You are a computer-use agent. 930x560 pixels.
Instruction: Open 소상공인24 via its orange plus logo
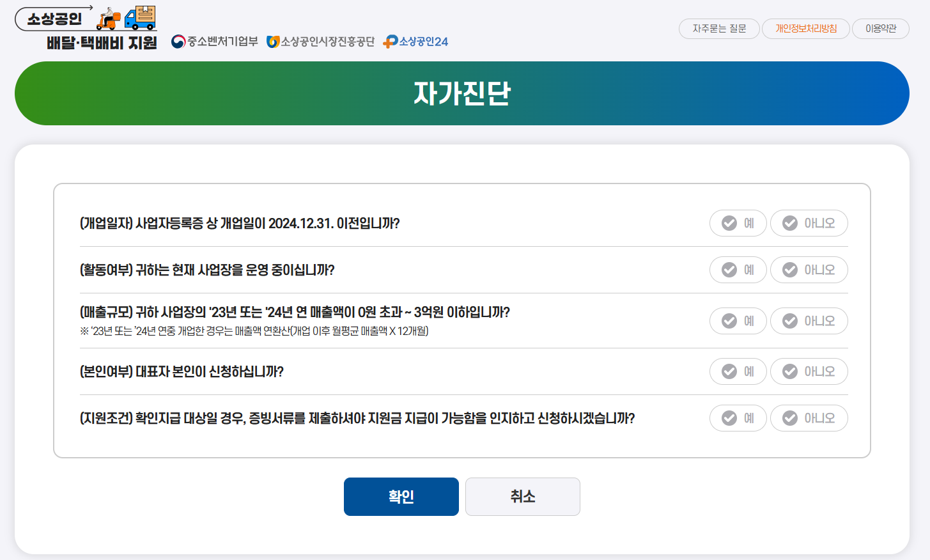pos(389,42)
